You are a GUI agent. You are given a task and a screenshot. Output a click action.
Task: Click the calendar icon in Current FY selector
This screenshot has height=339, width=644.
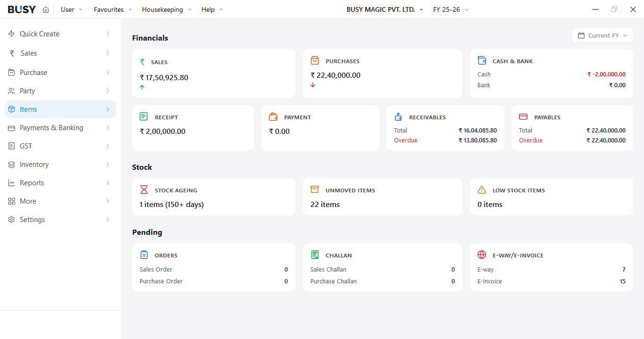[x=581, y=35]
